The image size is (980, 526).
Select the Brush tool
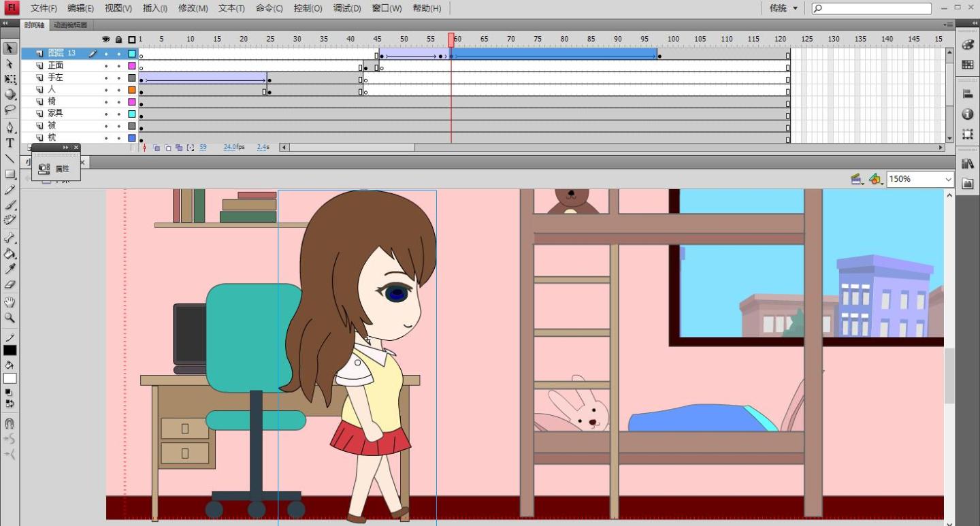pos(10,205)
